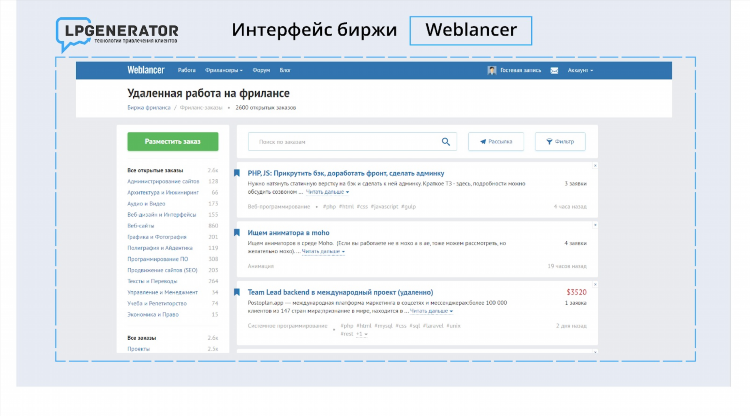Click the LPgenerator logo
The width and height of the screenshot is (750, 416).
[117, 34]
